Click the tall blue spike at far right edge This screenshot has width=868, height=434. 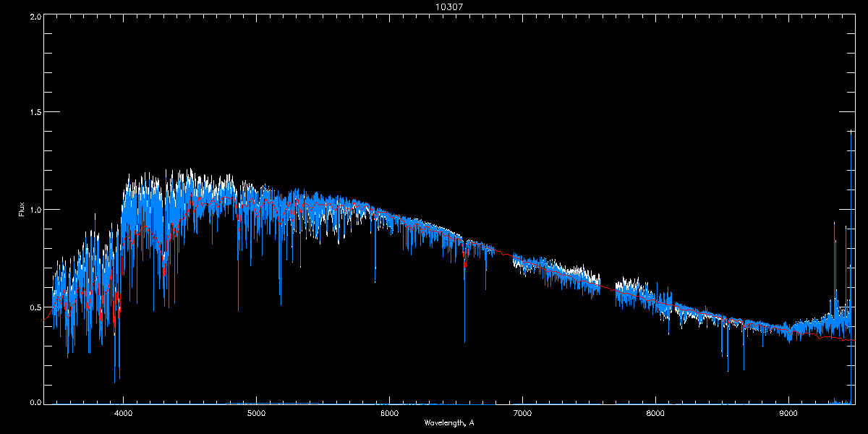[x=851, y=217]
